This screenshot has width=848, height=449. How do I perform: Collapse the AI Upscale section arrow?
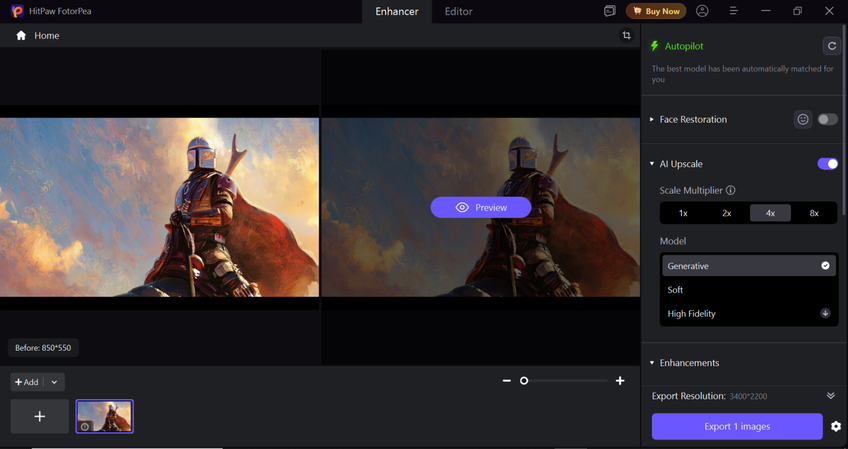[652, 163]
